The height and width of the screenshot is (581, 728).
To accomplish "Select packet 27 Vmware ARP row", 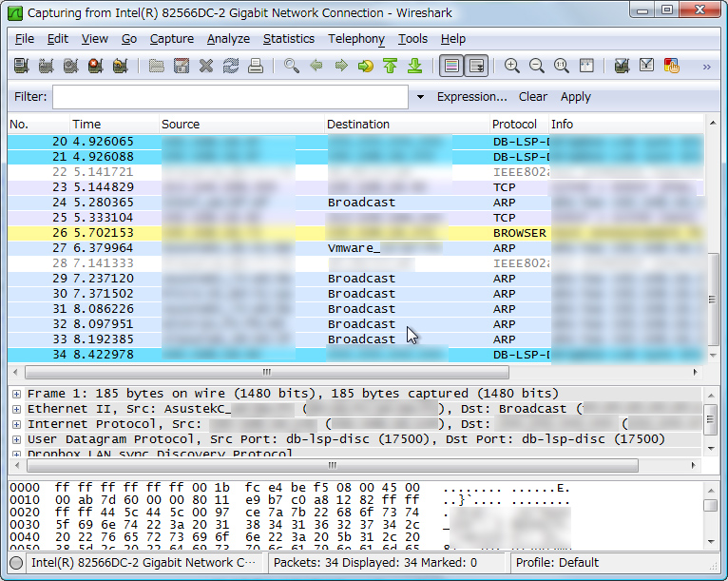I will (355, 248).
